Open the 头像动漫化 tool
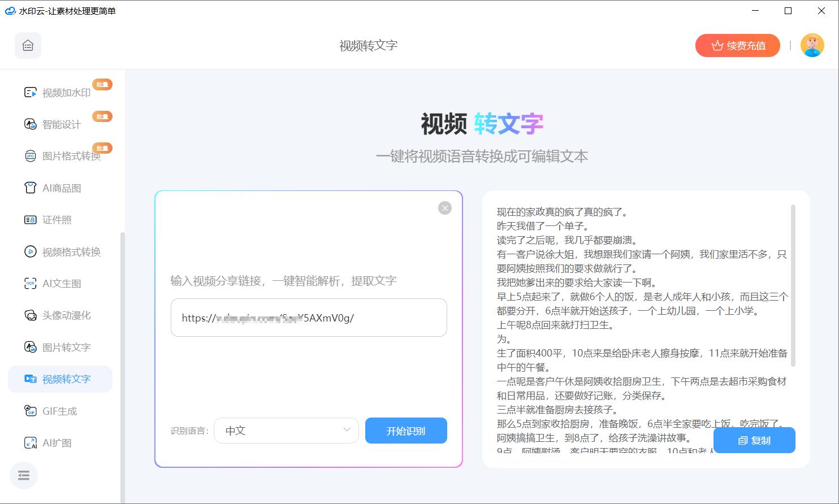Image resolution: width=839 pixels, height=504 pixels. [30, 315]
